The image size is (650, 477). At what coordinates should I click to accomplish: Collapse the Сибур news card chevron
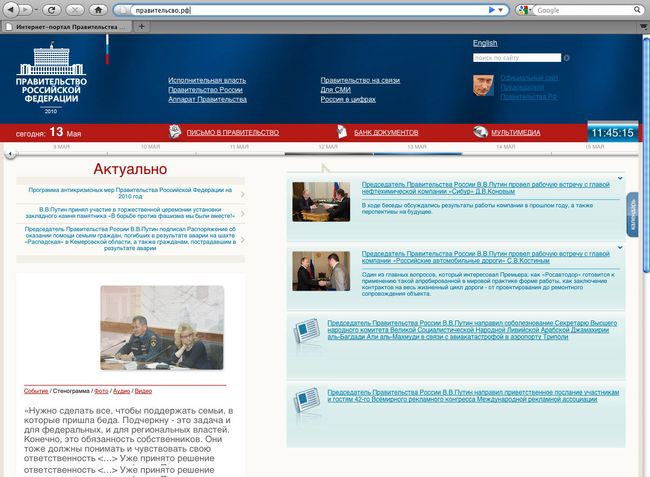coord(620,178)
